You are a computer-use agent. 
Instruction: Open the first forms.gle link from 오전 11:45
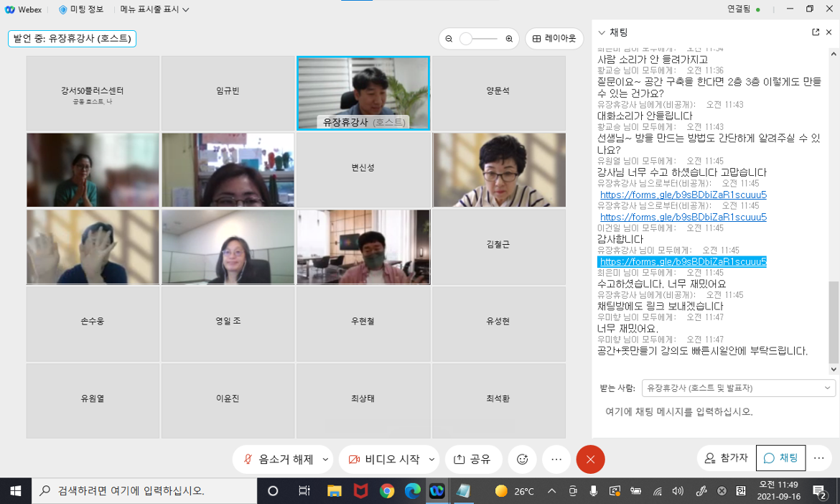tap(683, 195)
